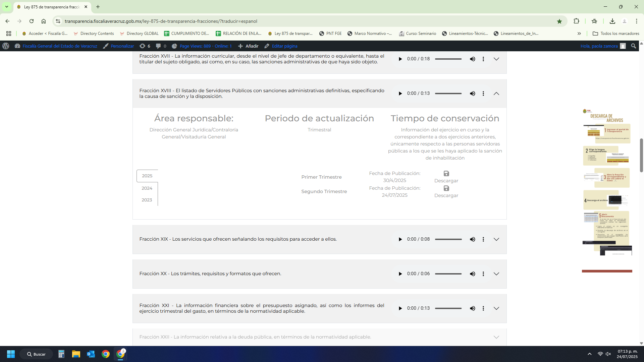Screen dimensions: 644x362
Task: Seek on the Fracción XX audio progress bar
Action: pyautogui.click(x=448, y=274)
